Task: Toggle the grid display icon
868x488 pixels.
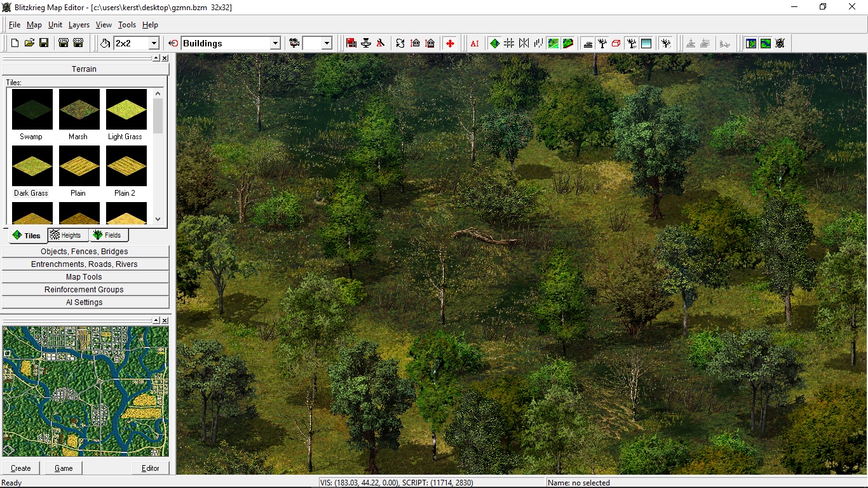Action: (x=509, y=43)
